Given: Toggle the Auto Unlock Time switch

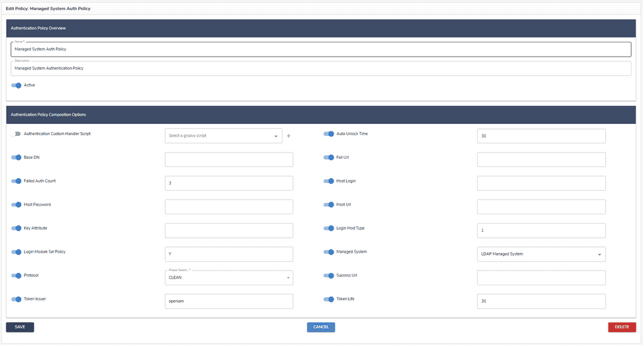Looking at the screenshot, I should coord(329,134).
